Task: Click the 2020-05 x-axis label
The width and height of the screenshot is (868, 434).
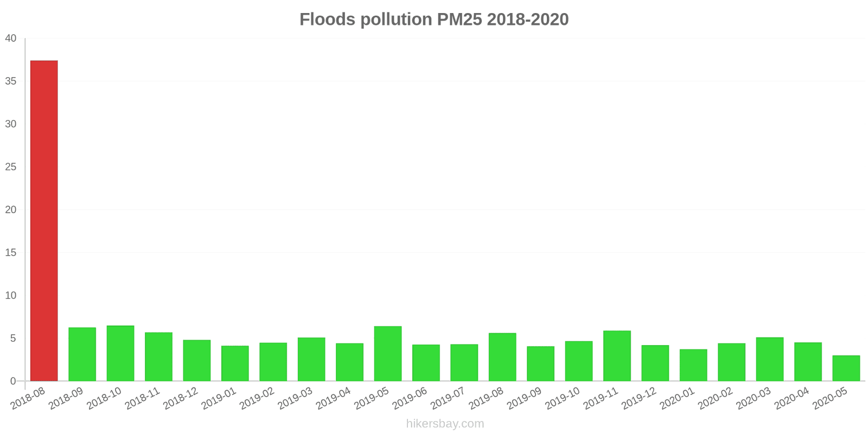Action: 830,399
